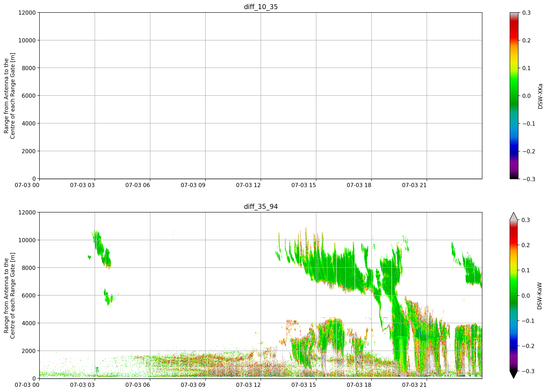The height and width of the screenshot is (392, 547).
Task: Click '07-03 00' under the diff_35_94 plot
Action: [27, 385]
